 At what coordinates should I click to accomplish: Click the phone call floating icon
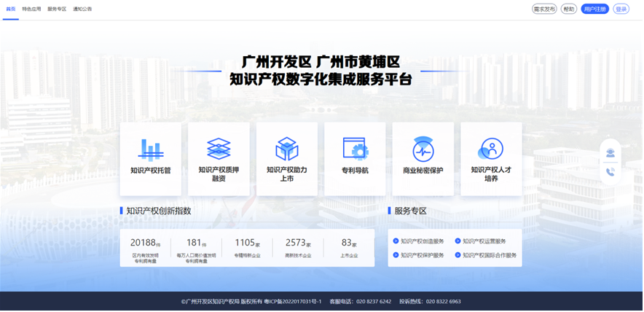[x=610, y=172]
